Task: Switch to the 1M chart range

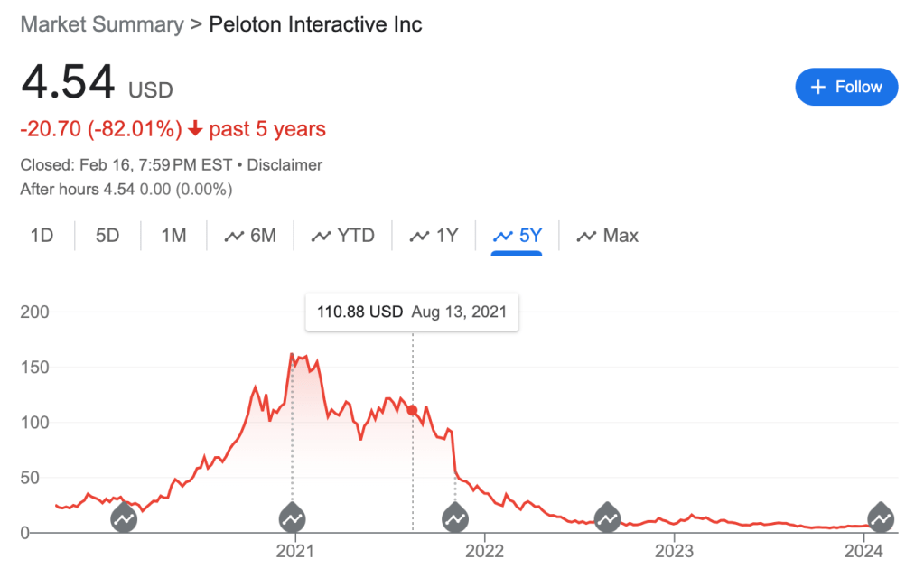Action: coord(173,236)
